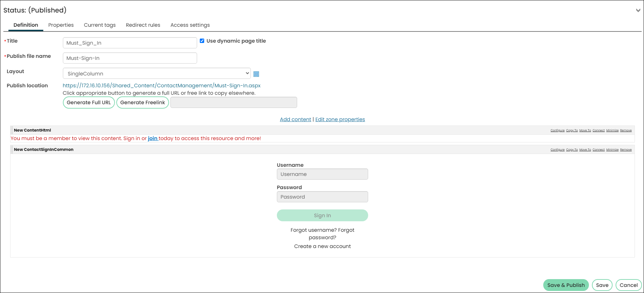Open the Access settings tab
Image resolution: width=644 pixels, height=293 pixels.
tap(190, 25)
